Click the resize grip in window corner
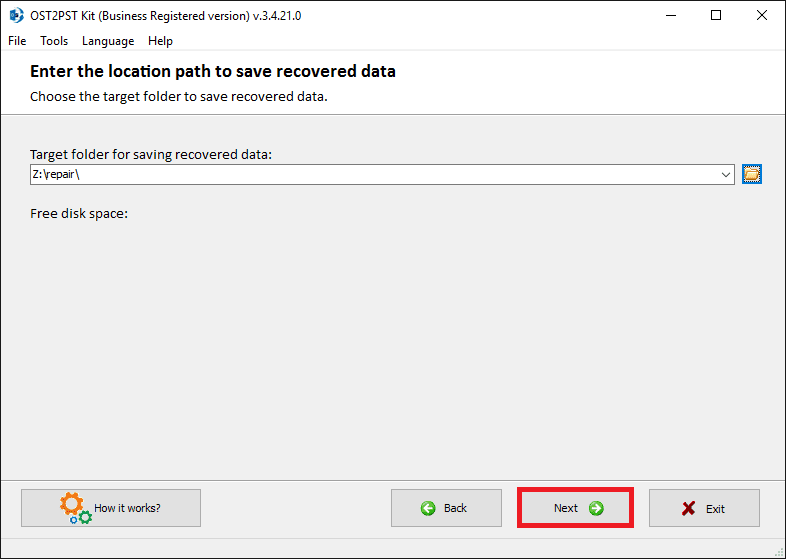This screenshot has width=786, height=559. pos(778,552)
